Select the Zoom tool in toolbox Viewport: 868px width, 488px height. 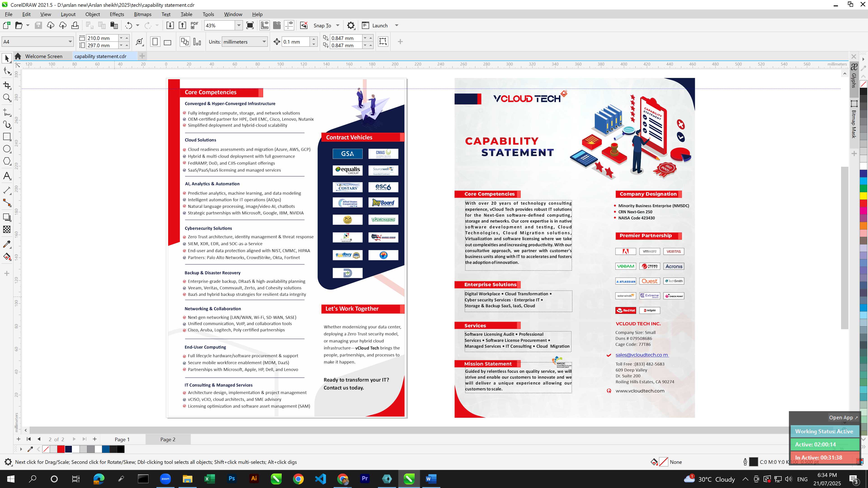coord(7,98)
